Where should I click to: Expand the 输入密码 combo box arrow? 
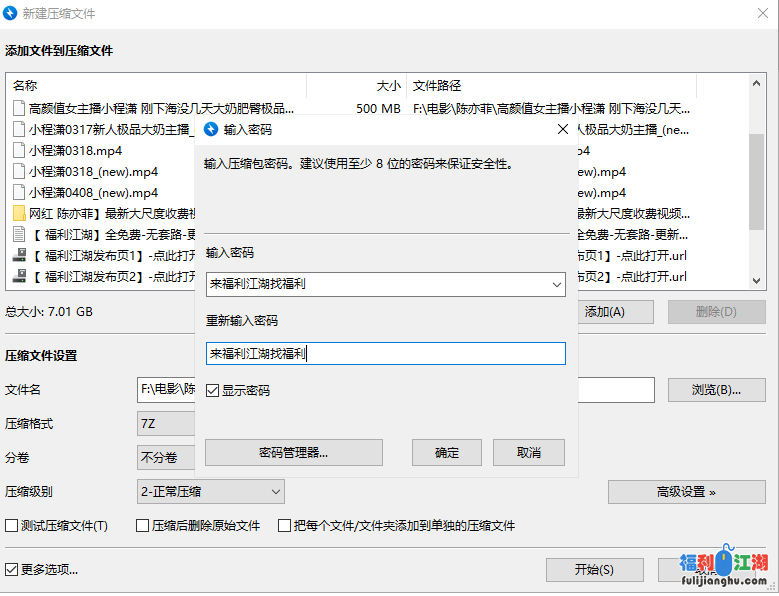tap(556, 285)
